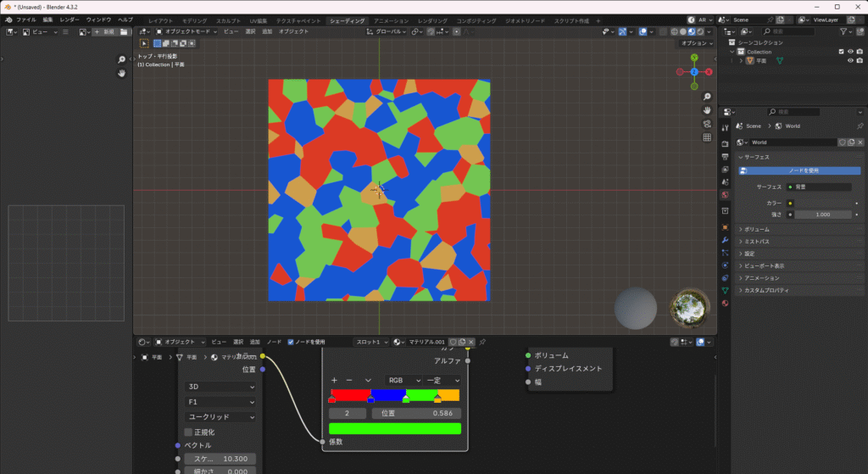Enable the '正規化' checkbox in Voronoi node

[188, 432]
